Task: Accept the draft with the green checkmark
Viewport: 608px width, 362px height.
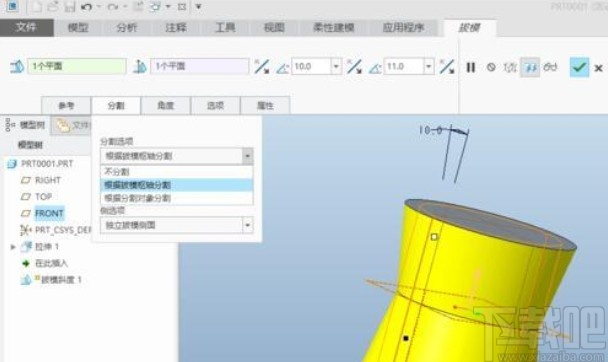Action: tap(579, 67)
